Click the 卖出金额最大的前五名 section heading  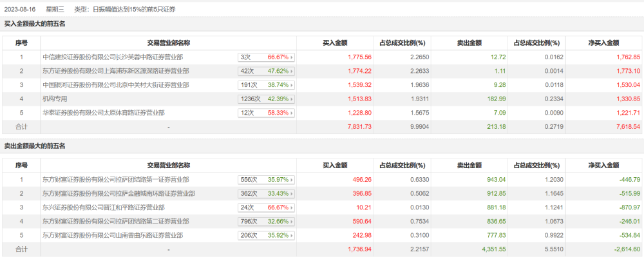[x=35, y=146]
